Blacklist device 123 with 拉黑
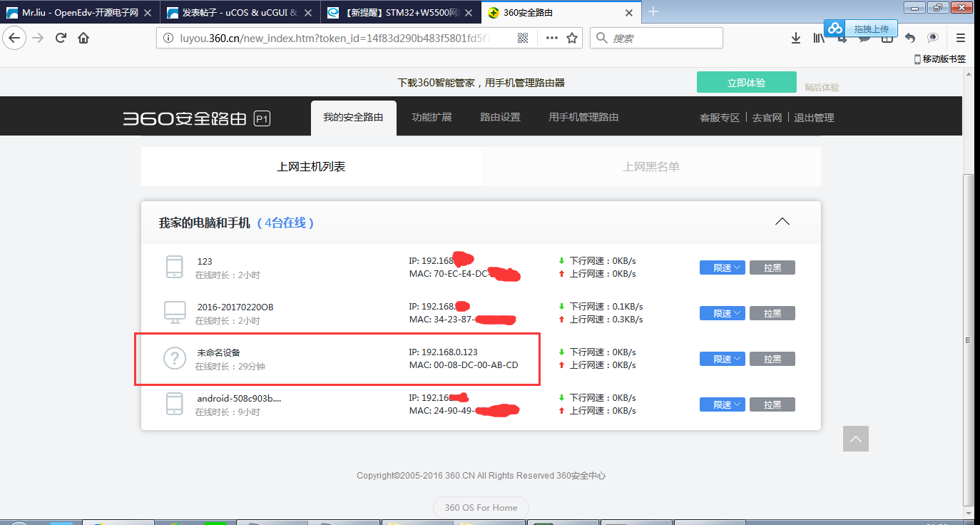Viewport: 980px width, 525px height. (772, 267)
